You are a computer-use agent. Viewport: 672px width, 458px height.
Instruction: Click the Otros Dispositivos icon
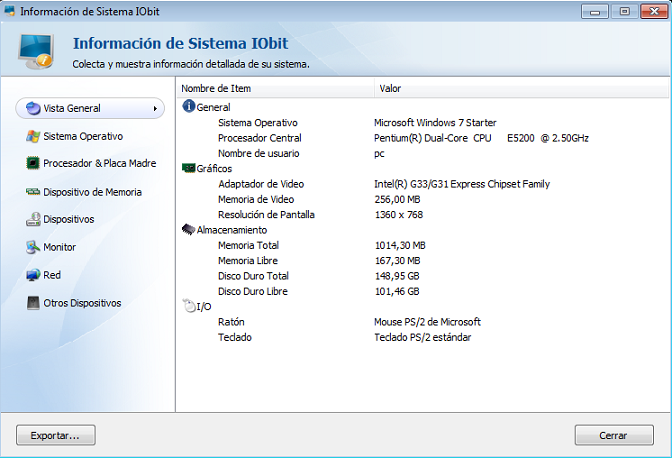33,303
